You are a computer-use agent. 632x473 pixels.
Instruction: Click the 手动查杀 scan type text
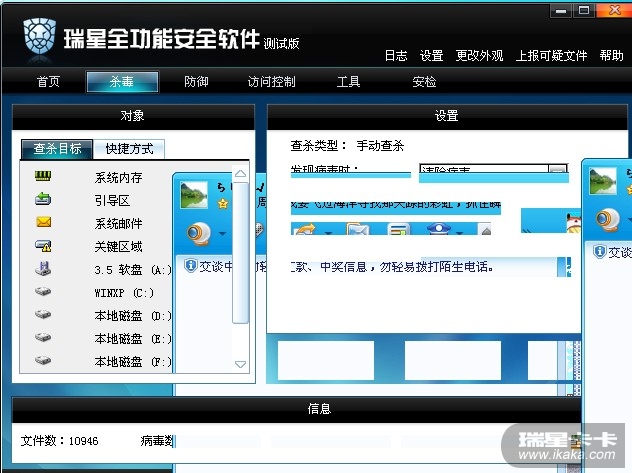coord(380,145)
